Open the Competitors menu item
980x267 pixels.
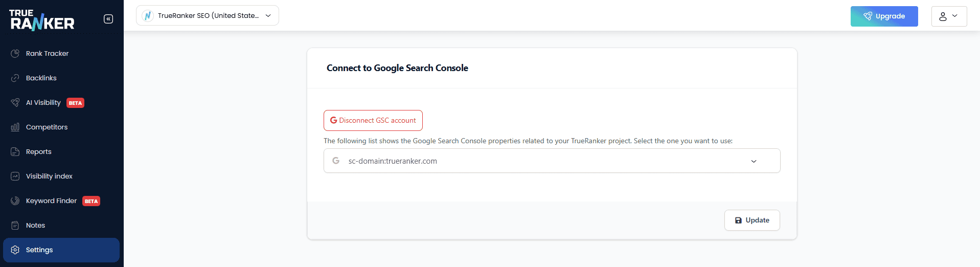47,127
